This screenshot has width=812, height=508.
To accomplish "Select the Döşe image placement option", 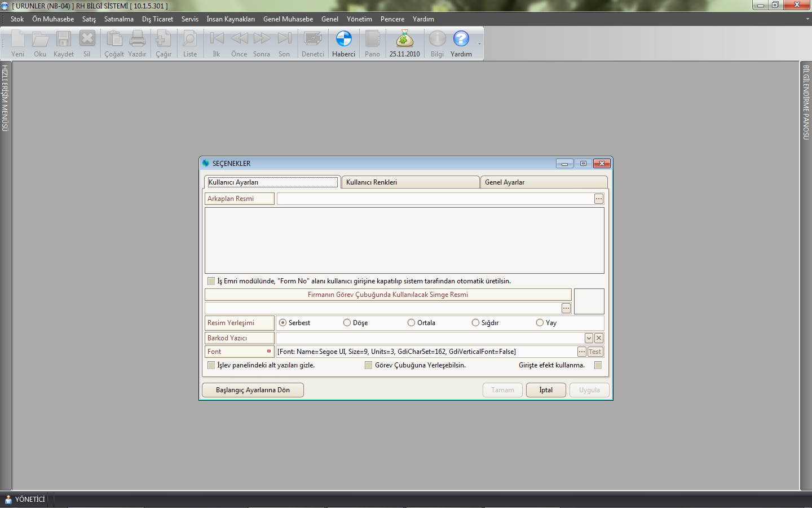I will click(347, 323).
